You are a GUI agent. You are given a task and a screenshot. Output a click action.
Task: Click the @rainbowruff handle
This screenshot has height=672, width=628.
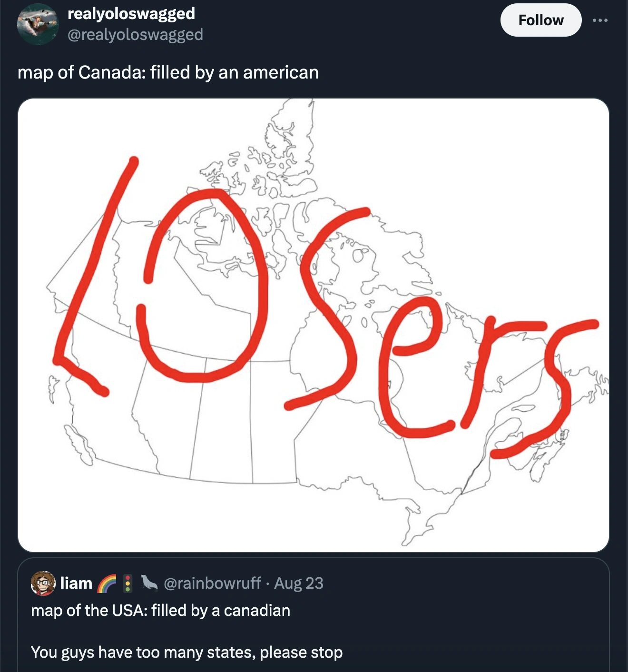(212, 583)
